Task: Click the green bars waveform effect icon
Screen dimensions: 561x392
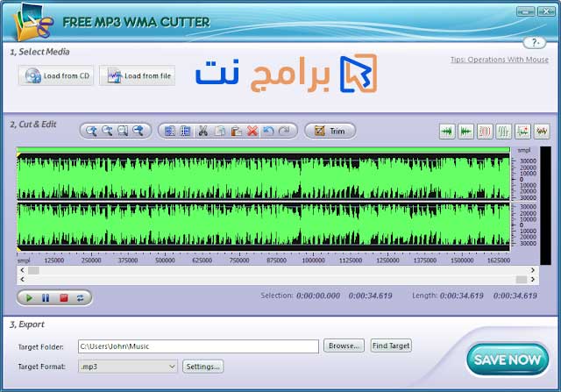Action: (x=504, y=132)
